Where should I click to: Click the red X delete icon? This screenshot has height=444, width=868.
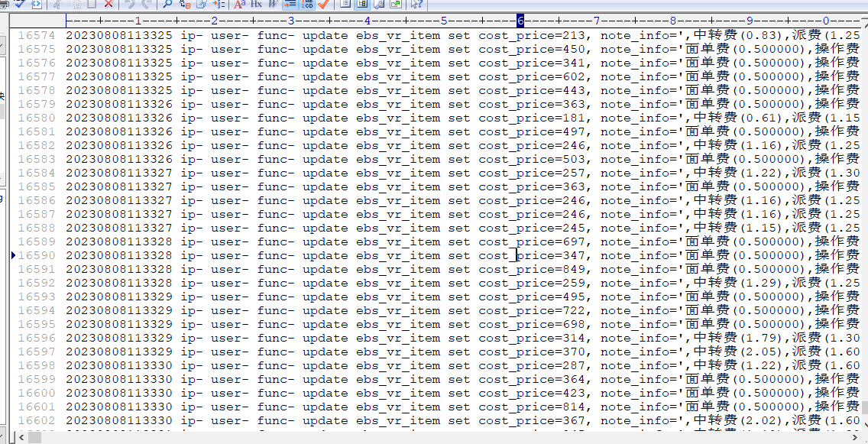click(108, 4)
